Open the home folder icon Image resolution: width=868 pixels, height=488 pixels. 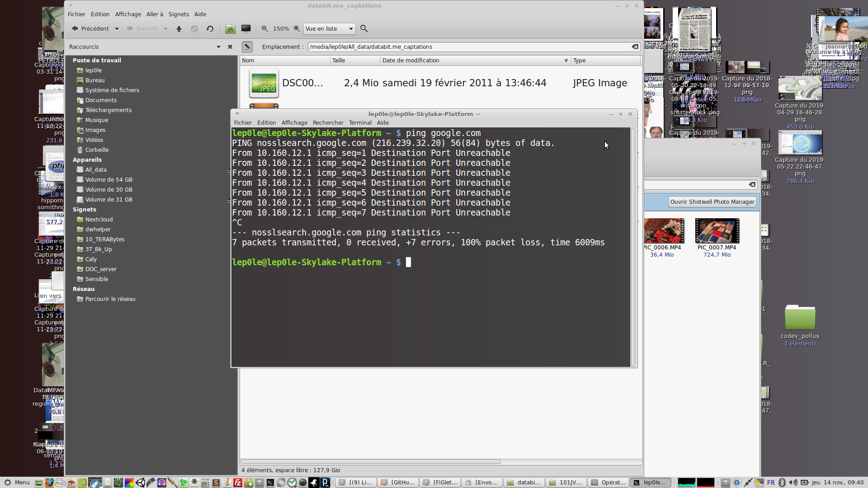click(230, 29)
